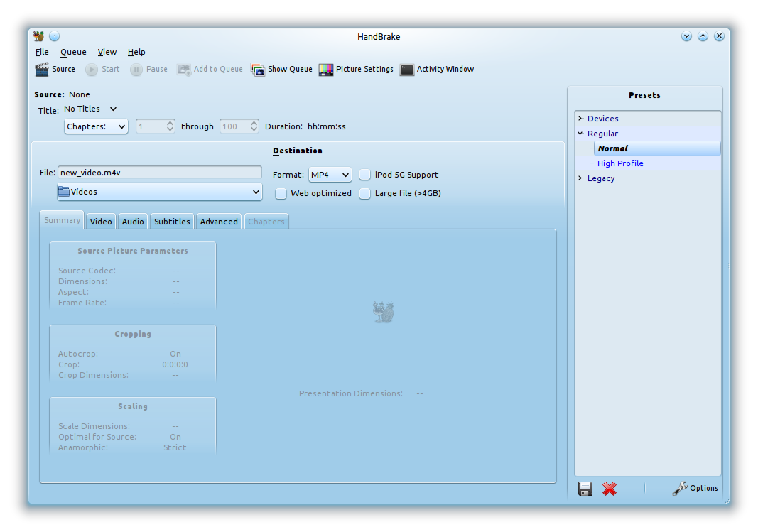Open the File menu
The height and width of the screenshot is (532, 758).
tap(42, 52)
